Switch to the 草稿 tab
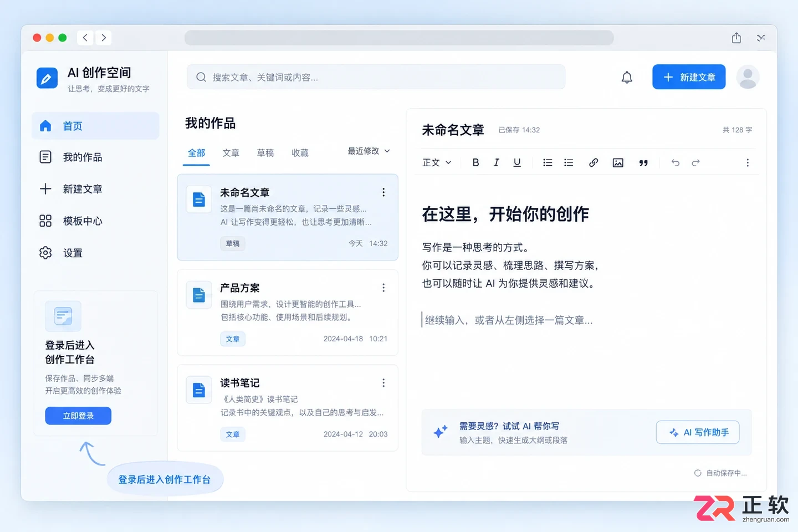Screen dimensions: 798x532 pyautogui.click(x=265, y=153)
